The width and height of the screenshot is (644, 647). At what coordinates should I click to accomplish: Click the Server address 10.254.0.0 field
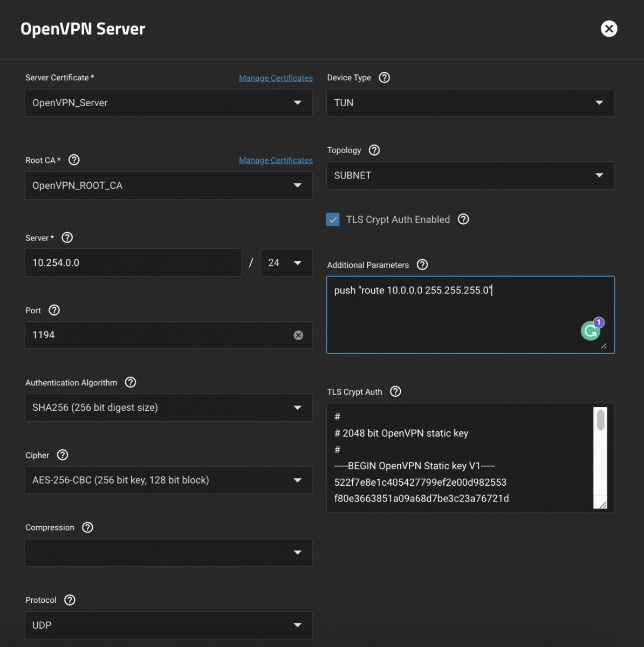(133, 263)
